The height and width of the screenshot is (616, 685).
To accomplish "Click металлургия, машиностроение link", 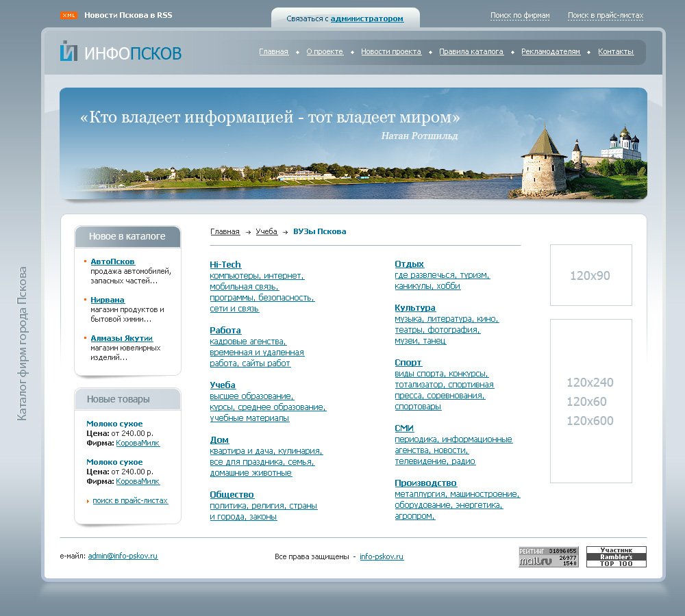I will [x=458, y=494].
